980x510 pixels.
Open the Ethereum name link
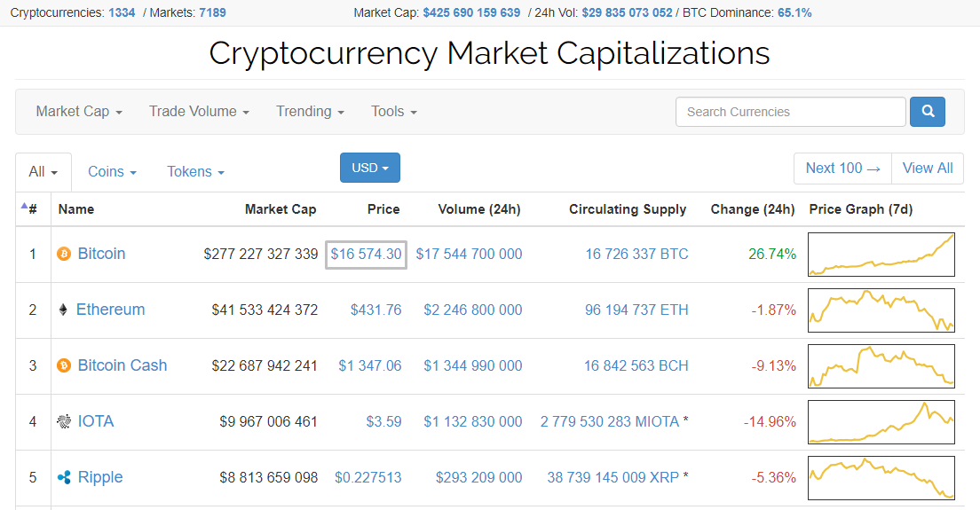[x=110, y=310]
